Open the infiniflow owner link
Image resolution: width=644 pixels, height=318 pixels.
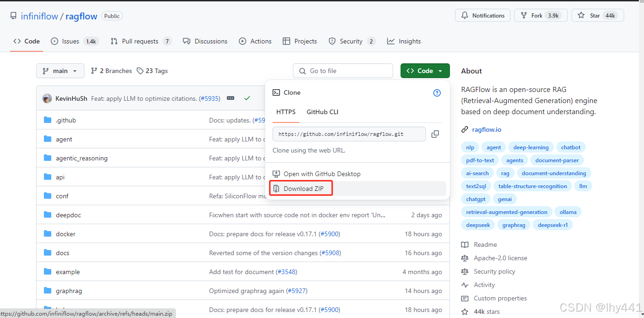point(39,16)
